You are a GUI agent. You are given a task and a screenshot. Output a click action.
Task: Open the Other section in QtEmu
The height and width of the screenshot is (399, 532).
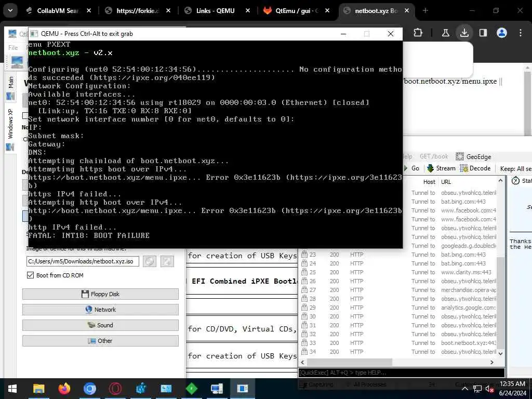(100, 341)
